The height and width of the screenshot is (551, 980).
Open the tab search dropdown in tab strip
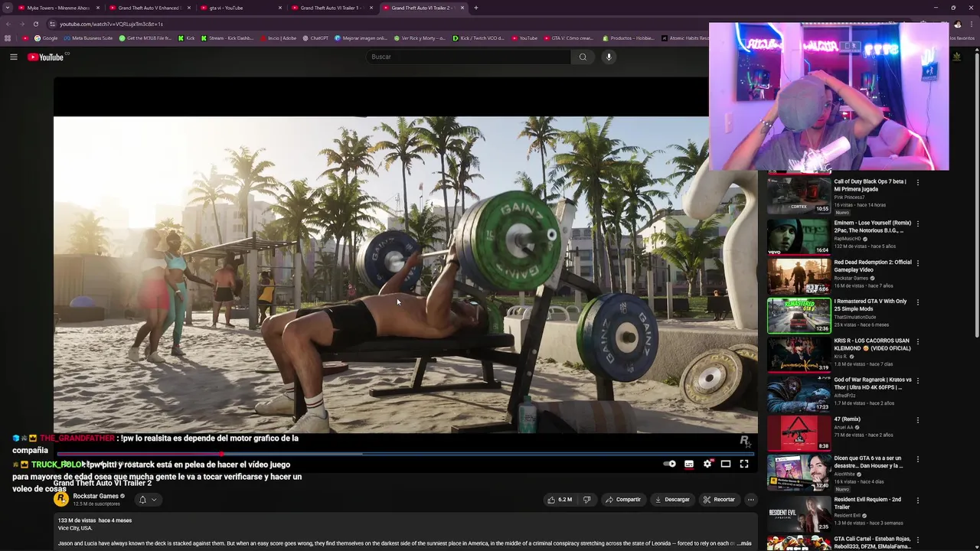(8, 8)
